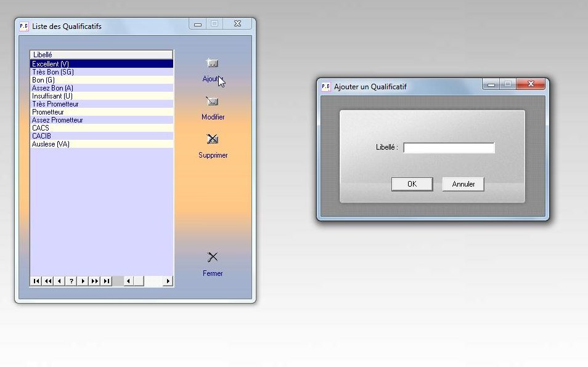The image size is (588, 367).
Task: Jump to last record in navigator
Action: tap(106, 281)
